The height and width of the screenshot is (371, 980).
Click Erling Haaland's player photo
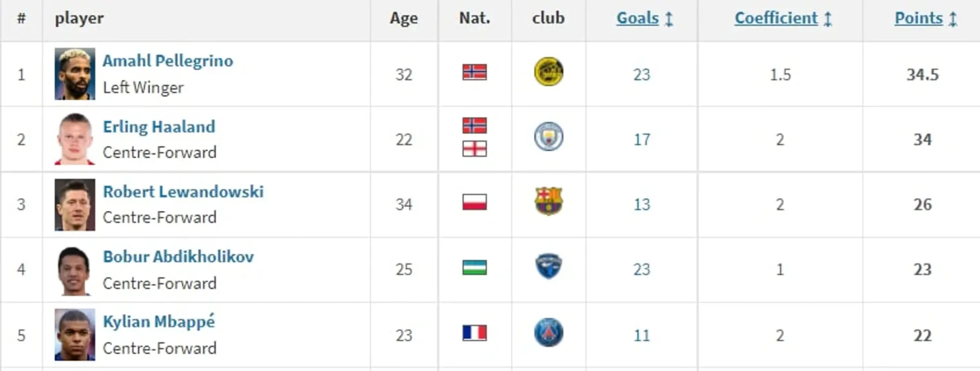(x=75, y=140)
